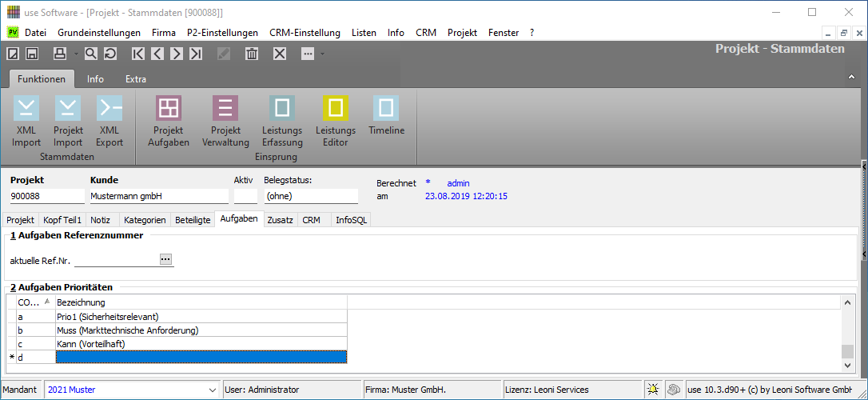Viewport: 868px width, 400px height.
Task: Expand the print button dropdown arrow
Action: pyautogui.click(x=75, y=54)
